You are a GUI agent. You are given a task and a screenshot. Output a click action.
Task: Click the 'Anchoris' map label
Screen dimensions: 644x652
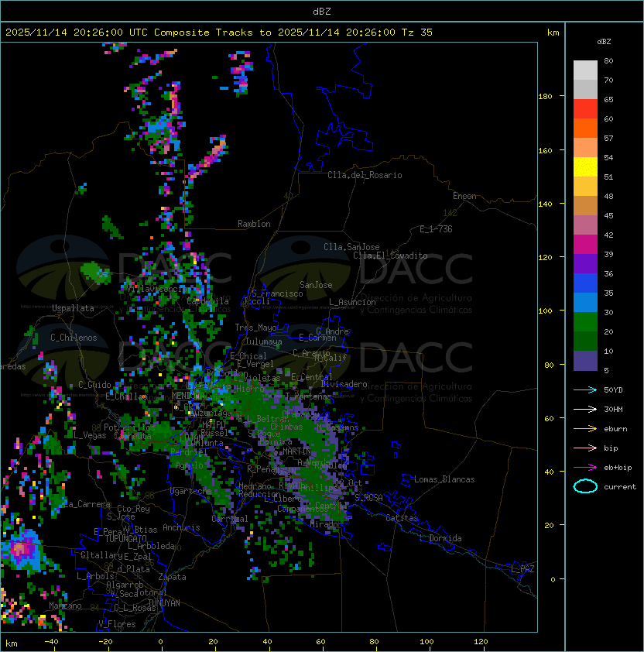(181, 527)
